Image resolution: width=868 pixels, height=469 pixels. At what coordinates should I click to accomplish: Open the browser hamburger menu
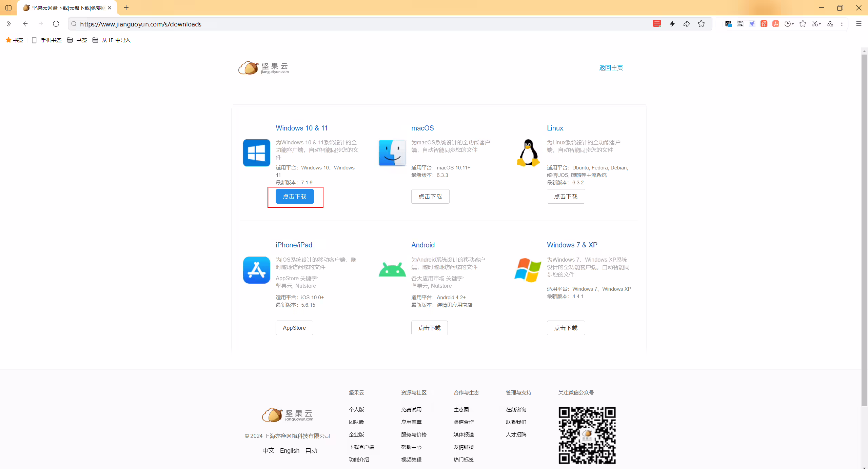point(859,24)
